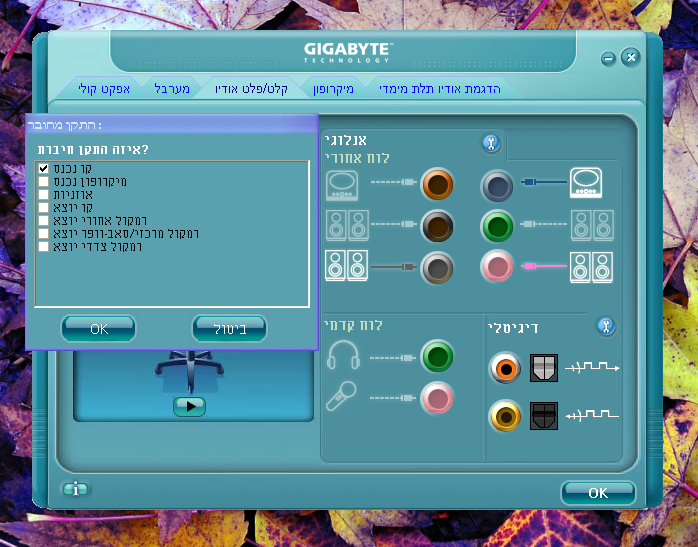Open the 'אפקט קולי' tab
Image resolution: width=698 pixels, height=547 pixels.
click(x=104, y=89)
